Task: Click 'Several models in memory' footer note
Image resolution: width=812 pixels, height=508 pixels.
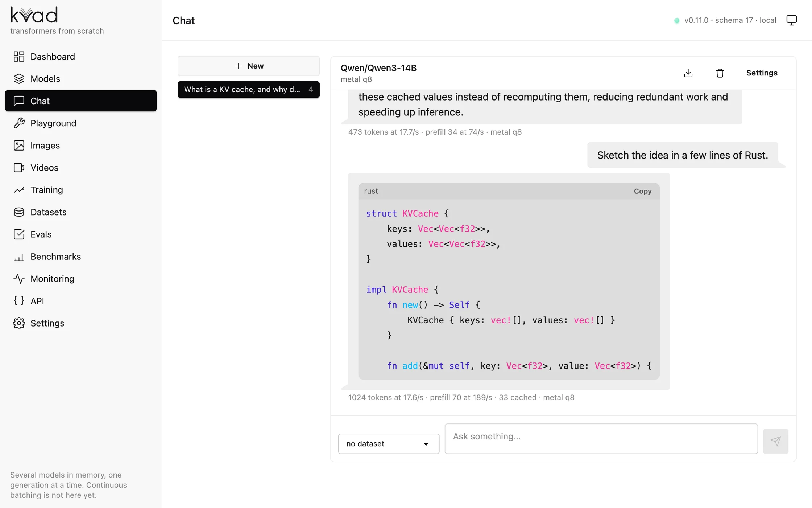Action: click(x=69, y=485)
